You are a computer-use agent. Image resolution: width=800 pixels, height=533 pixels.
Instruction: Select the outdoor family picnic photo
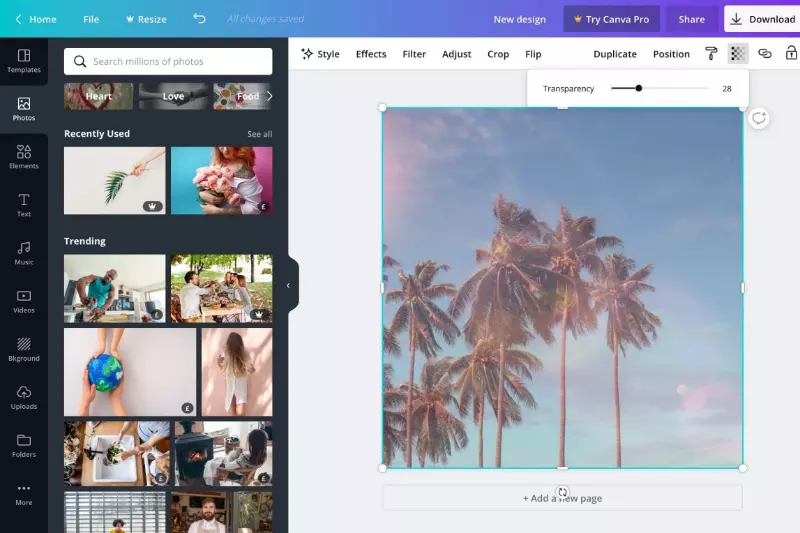pyautogui.click(x=221, y=289)
